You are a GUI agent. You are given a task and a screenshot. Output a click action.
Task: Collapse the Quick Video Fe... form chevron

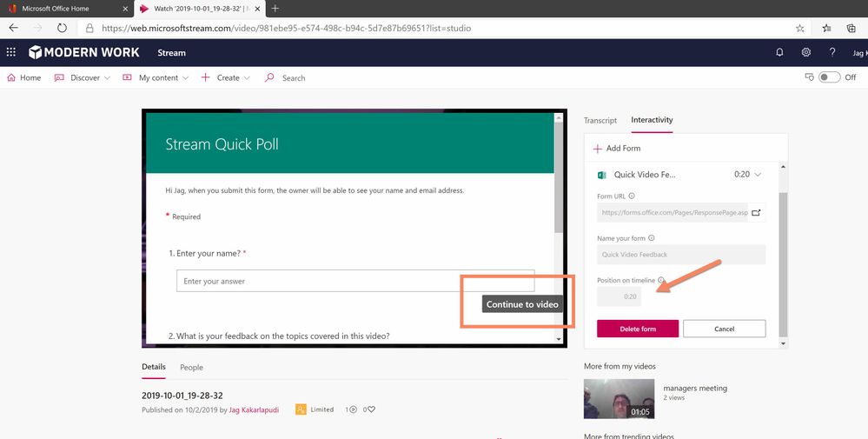[x=758, y=175]
